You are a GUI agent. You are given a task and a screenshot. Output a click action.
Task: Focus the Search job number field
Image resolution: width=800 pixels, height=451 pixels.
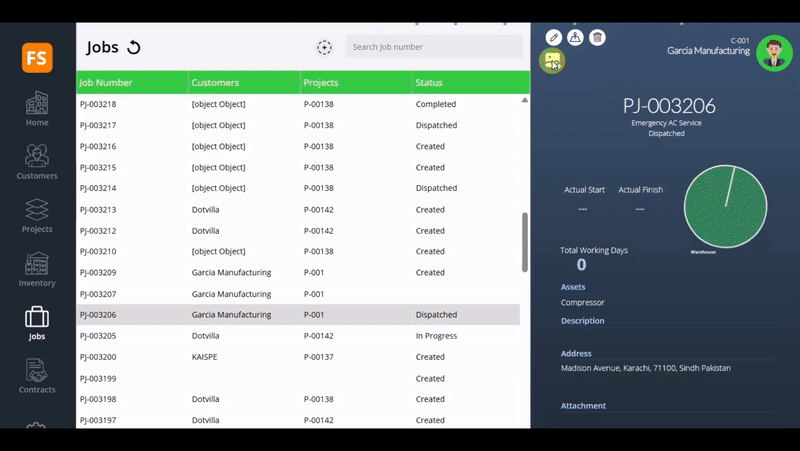coord(434,47)
